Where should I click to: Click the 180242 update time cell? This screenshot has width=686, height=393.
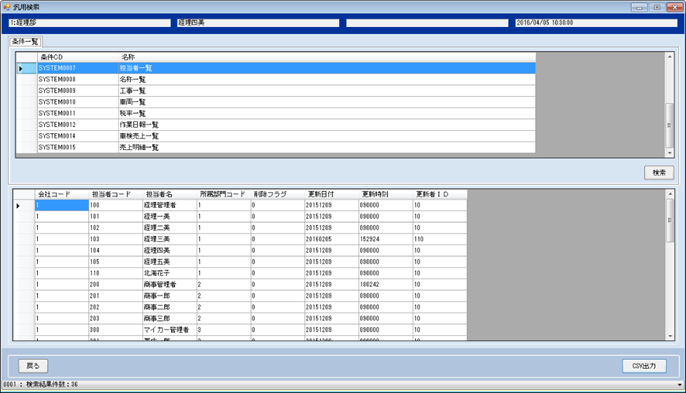(x=385, y=285)
